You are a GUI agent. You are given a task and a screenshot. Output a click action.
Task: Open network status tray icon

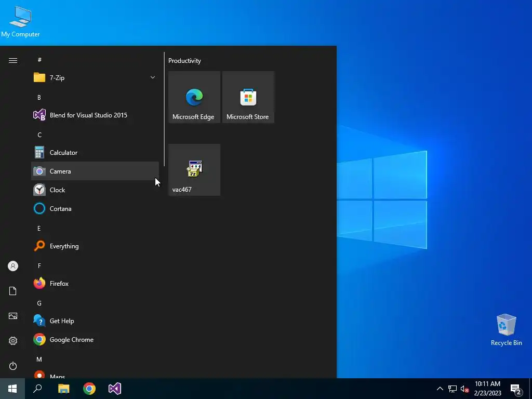(x=453, y=389)
